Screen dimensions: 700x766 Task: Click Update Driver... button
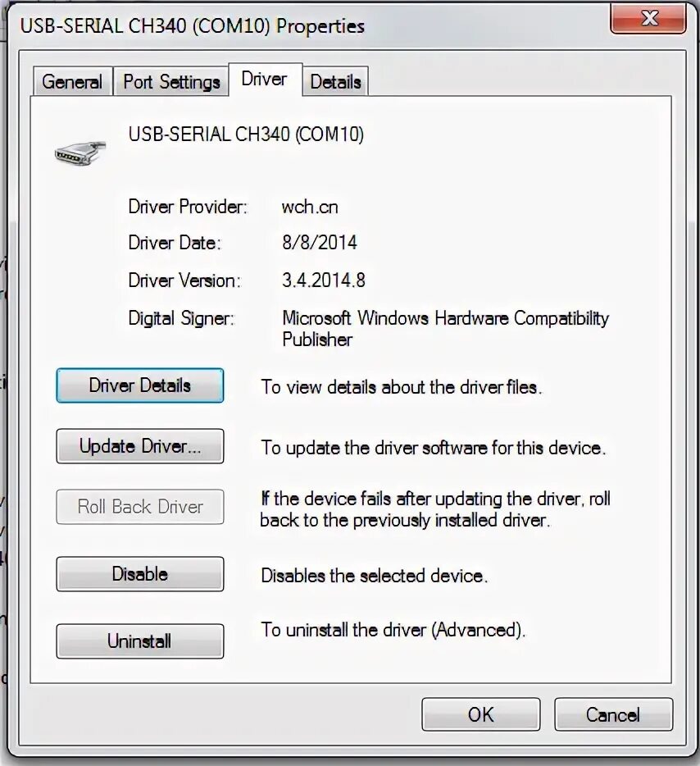tap(140, 446)
